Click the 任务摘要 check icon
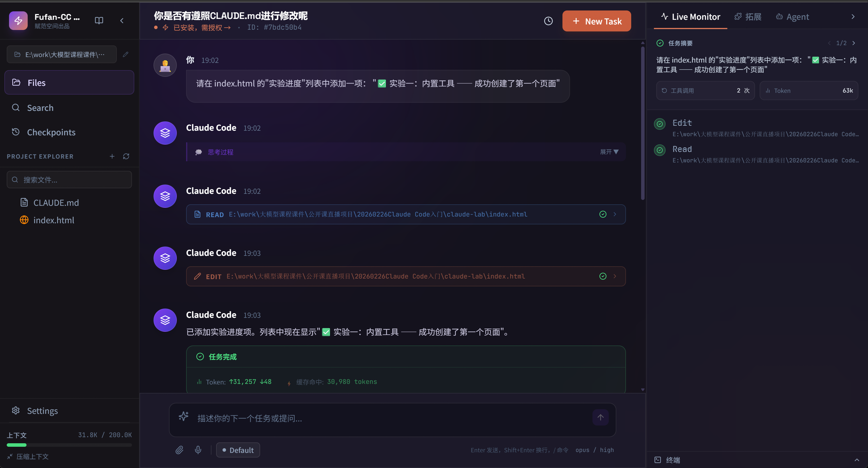 [660, 43]
